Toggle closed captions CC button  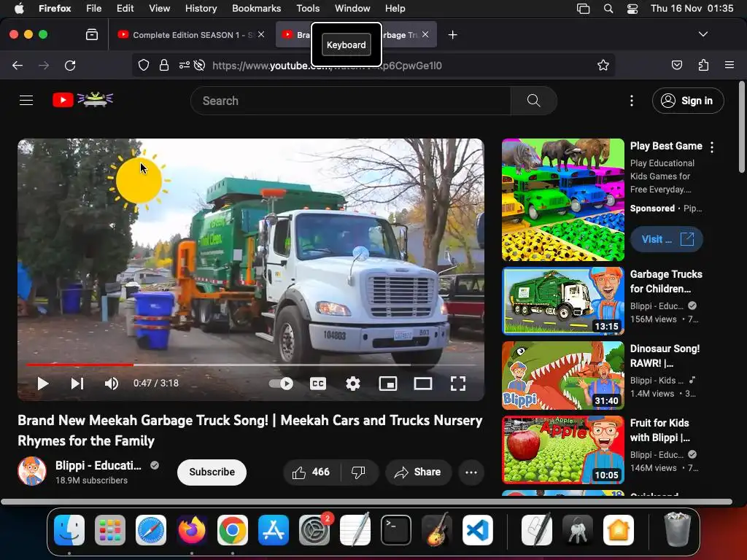click(x=318, y=384)
